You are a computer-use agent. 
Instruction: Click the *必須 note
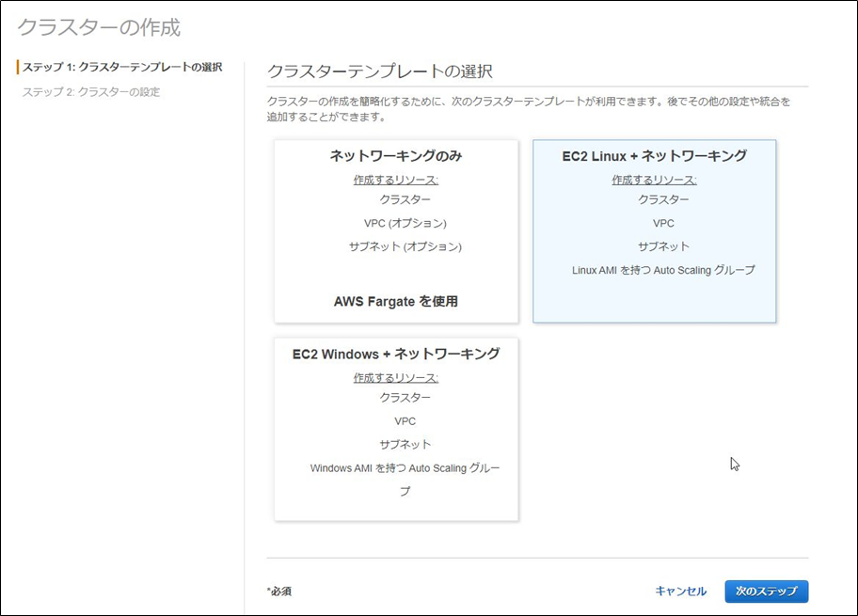click(279, 592)
